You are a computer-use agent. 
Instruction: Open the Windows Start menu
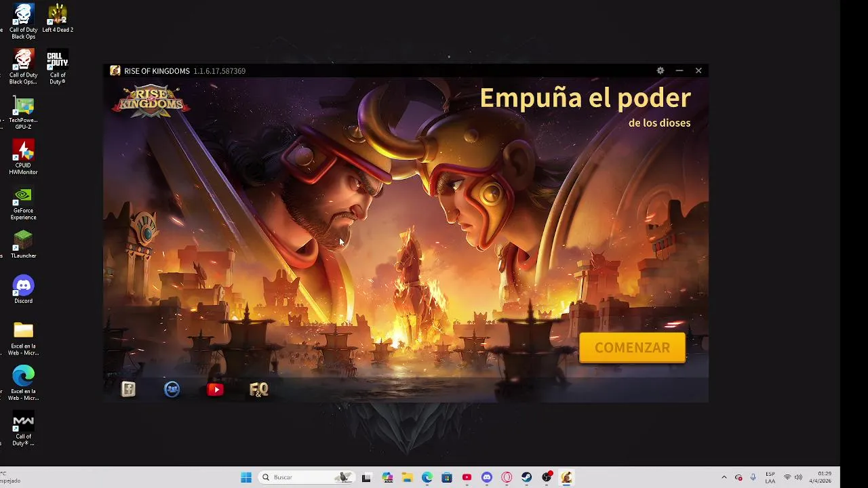pyautogui.click(x=246, y=477)
